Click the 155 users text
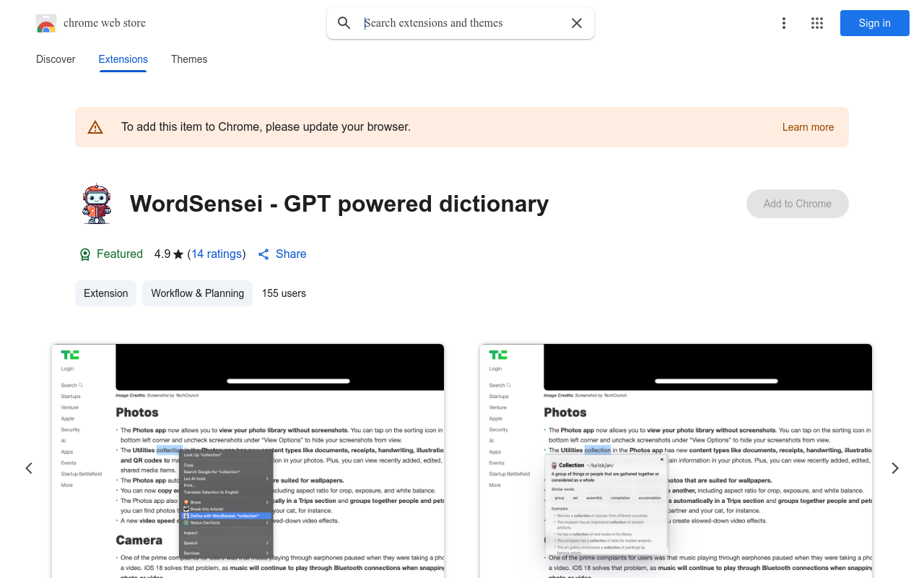 (284, 293)
